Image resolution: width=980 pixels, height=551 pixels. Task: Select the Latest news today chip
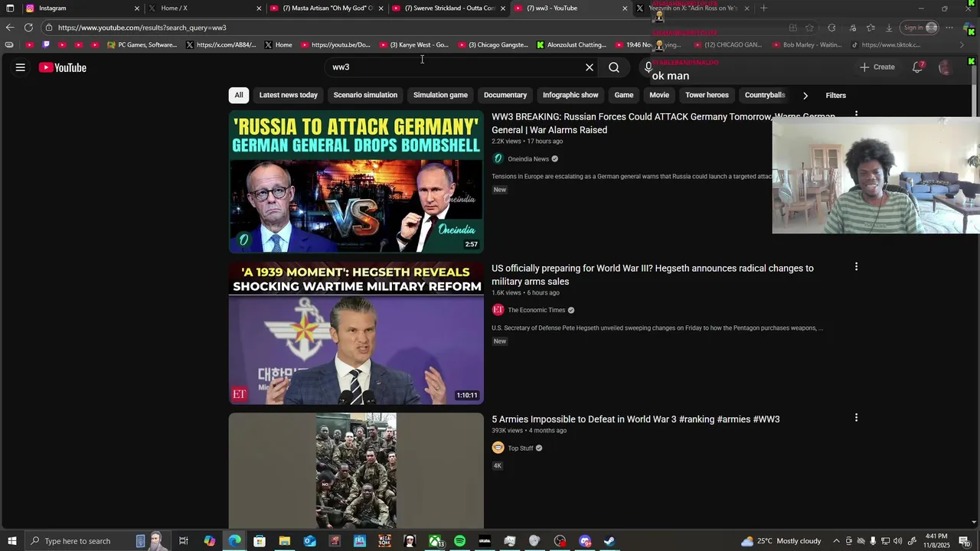click(x=288, y=95)
